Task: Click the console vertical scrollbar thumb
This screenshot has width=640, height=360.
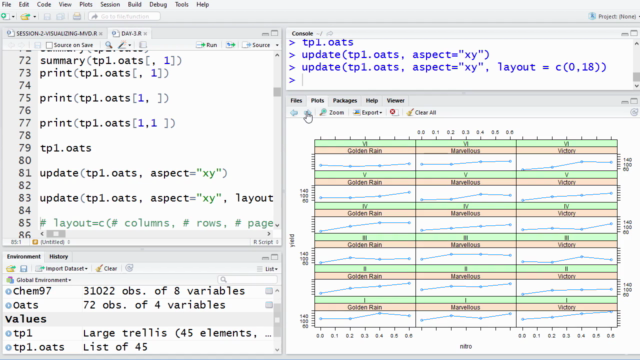Action: click(x=636, y=77)
